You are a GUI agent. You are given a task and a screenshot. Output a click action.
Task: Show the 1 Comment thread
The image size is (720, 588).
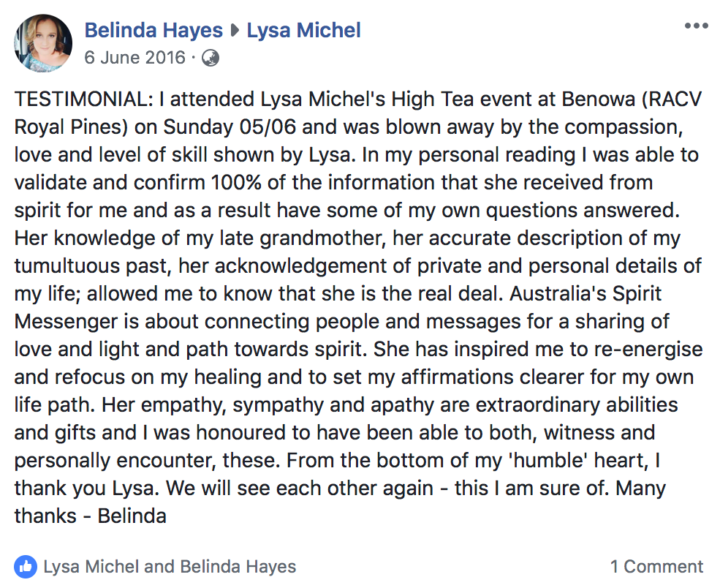pyautogui.click(x=656, y=566)
